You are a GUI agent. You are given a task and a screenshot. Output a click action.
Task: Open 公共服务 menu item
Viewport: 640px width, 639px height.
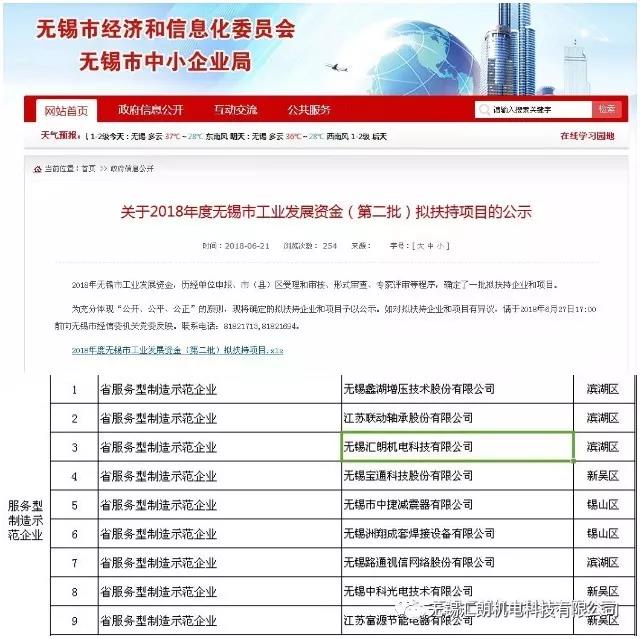[x=309, y=109]
